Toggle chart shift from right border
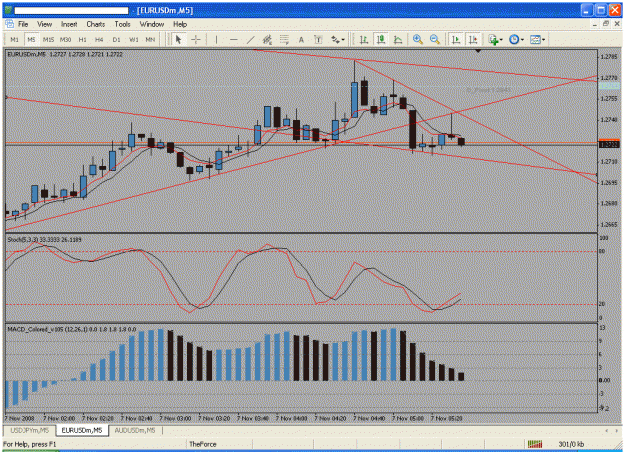 (473, 39)
